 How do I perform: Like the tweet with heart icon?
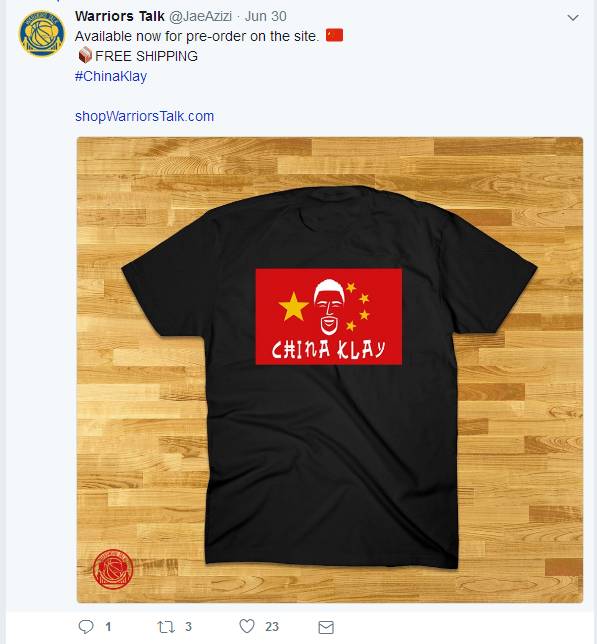(x=247, y=626)
